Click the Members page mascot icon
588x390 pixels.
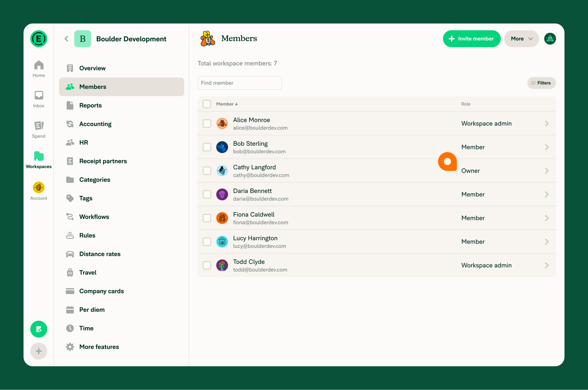point(208,38)
